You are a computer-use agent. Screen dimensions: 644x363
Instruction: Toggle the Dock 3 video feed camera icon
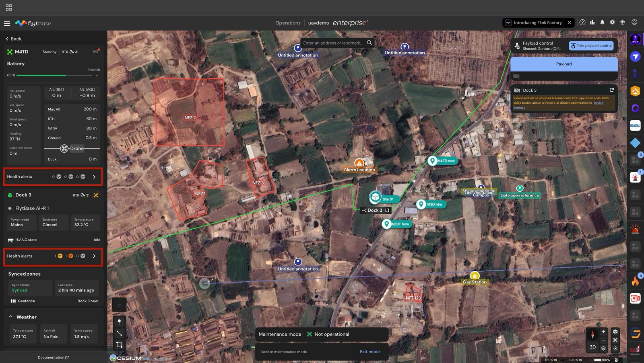tap(517, 90)
